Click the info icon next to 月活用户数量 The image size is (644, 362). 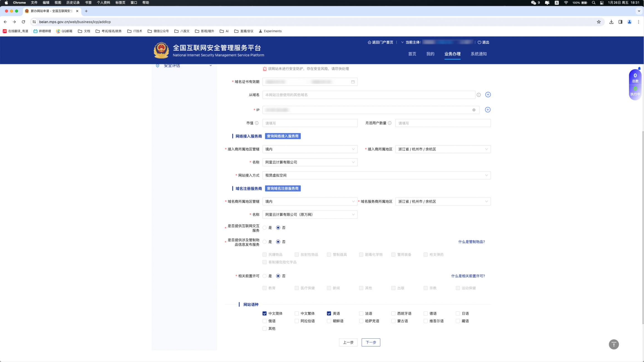click(x=389, y=123)
